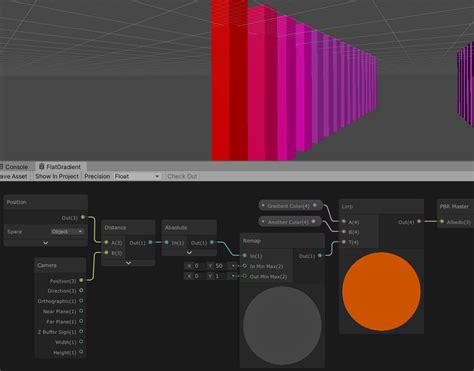Image resolution: width=474 pixels, height=371 pixels.
Task: Select the PBR Master node header
Action: pos(455,206)
